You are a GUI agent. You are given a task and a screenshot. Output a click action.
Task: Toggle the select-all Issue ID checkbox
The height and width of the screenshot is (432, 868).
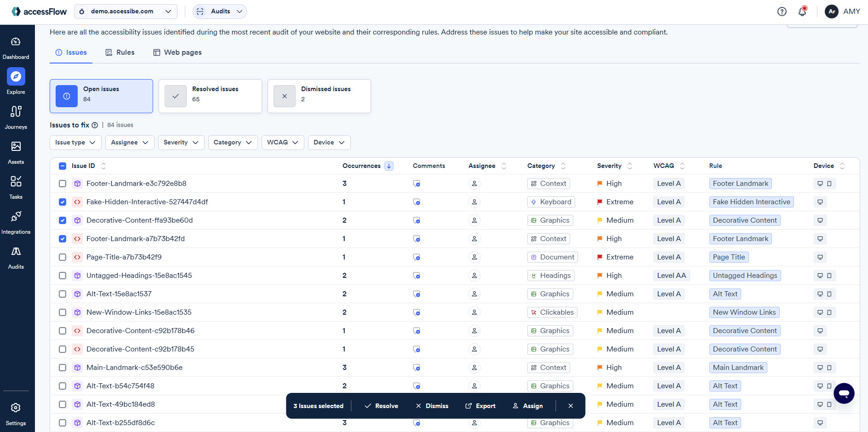[x=63, y=166]
